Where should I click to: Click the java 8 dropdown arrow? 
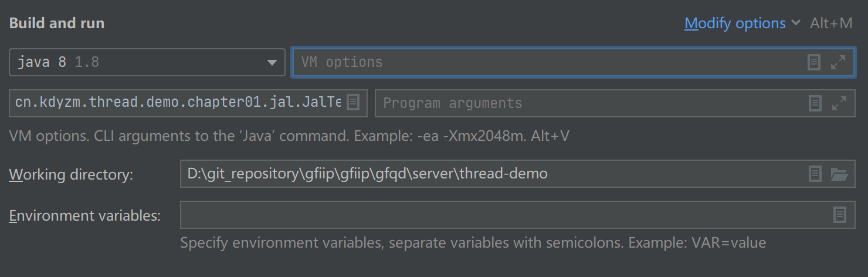(272, 62)
